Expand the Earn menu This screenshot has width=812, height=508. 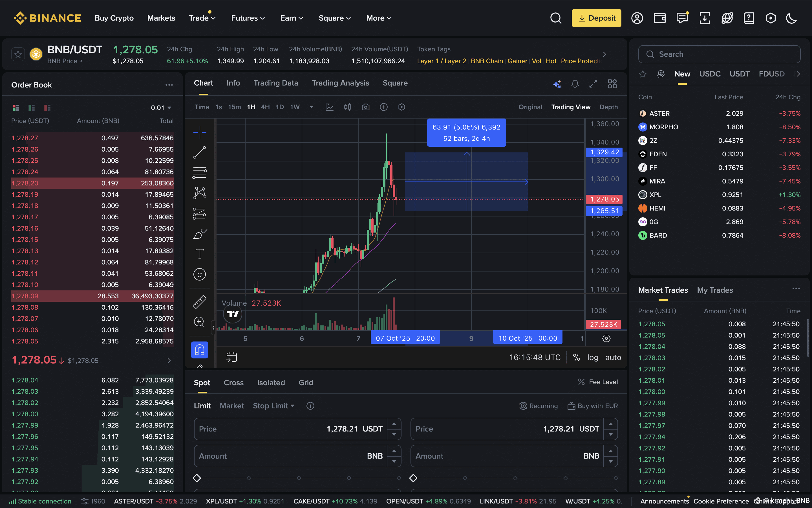(292, 18)
